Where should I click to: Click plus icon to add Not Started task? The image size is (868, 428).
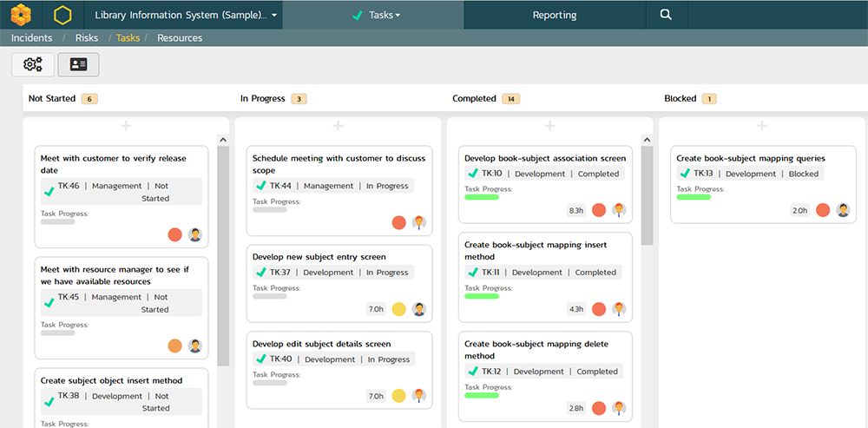point(126,127)
